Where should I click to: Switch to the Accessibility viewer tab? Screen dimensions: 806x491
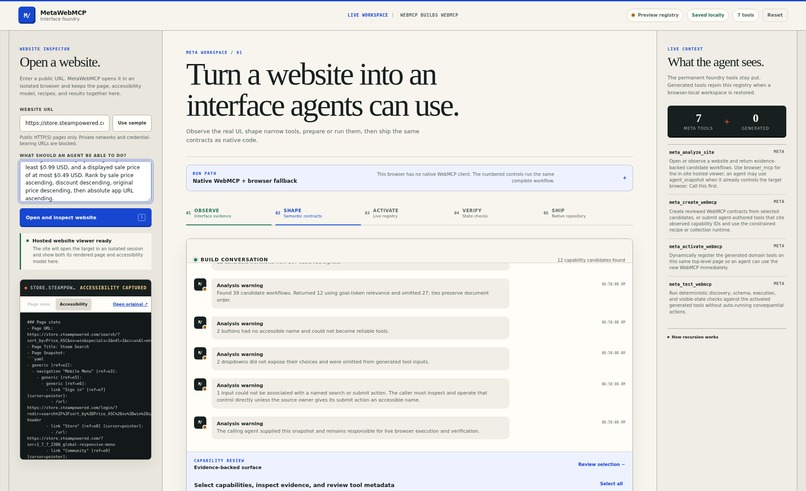(x=74, y=304)
